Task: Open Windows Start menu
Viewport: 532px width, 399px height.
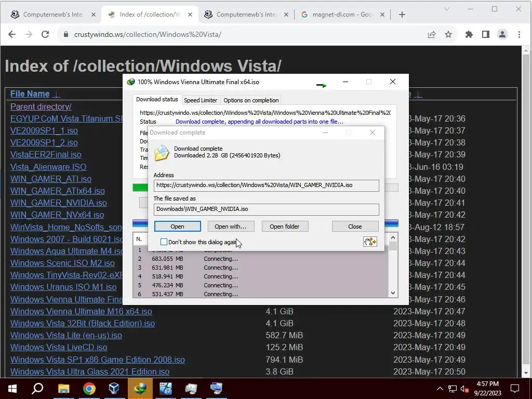Action: 12,389
